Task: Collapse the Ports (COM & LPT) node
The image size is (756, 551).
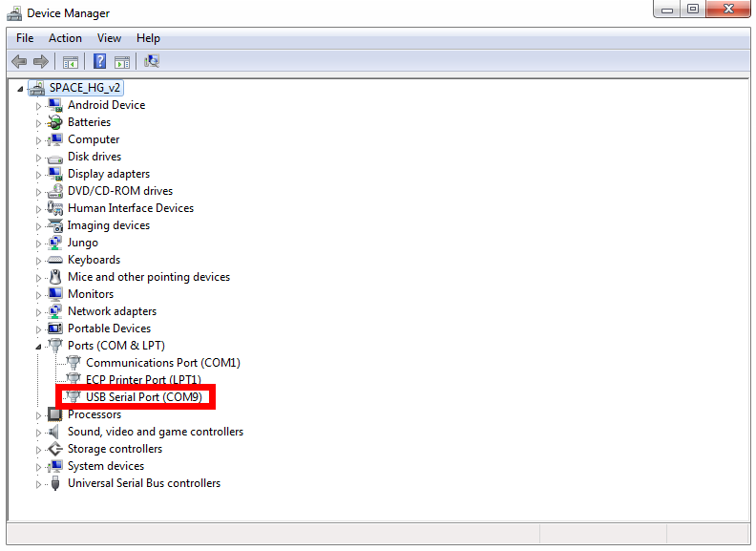Action: (38, 347)
